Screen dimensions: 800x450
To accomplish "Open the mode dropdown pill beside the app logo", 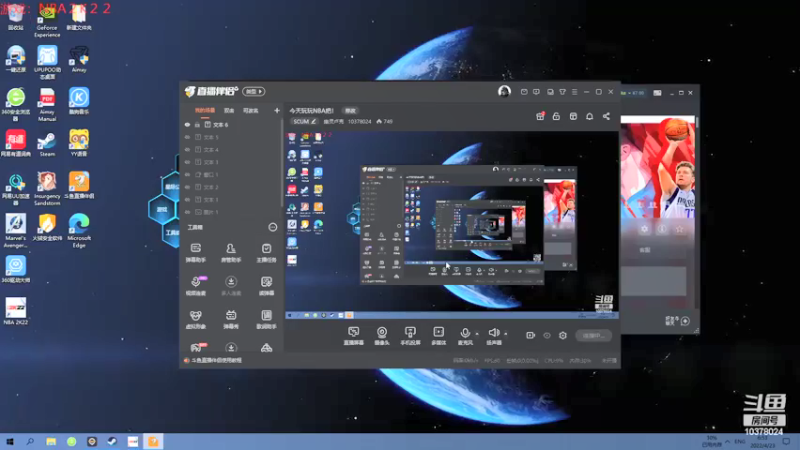I will (254, 91).
